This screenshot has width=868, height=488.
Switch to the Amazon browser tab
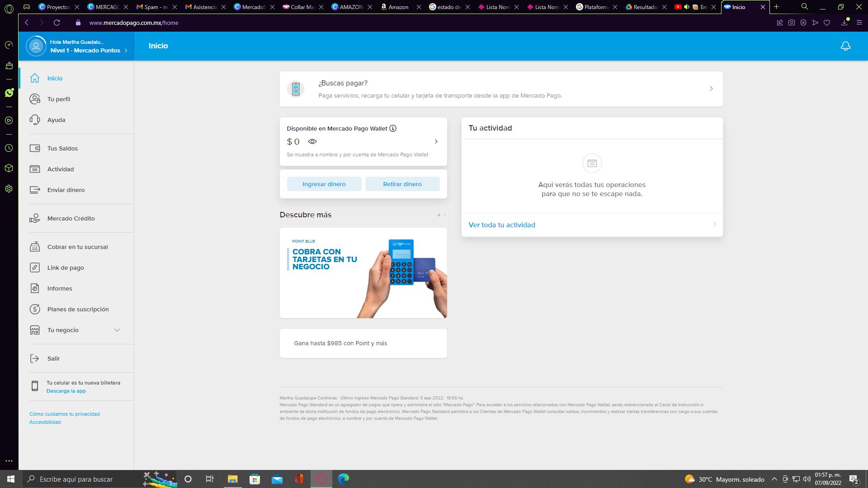398,7
